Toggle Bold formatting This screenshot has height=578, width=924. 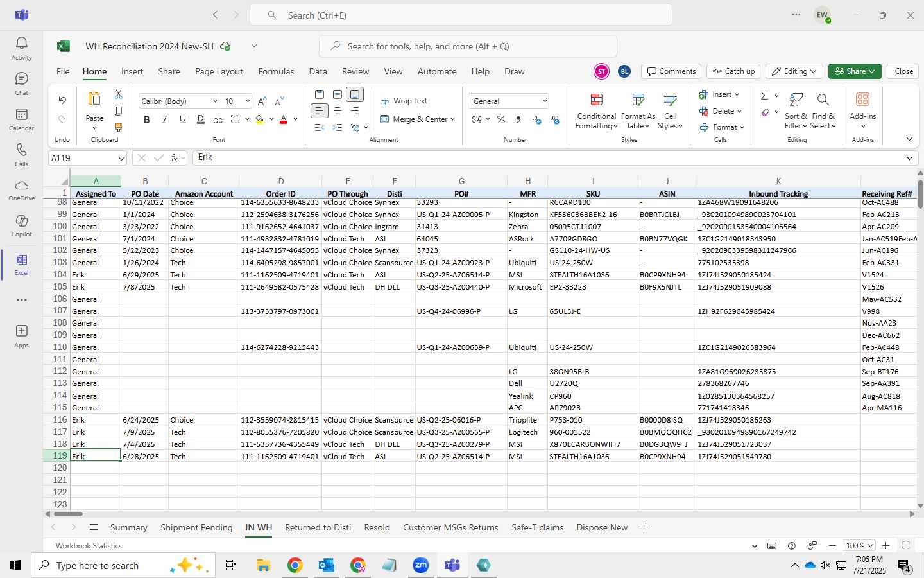[147, 119]
